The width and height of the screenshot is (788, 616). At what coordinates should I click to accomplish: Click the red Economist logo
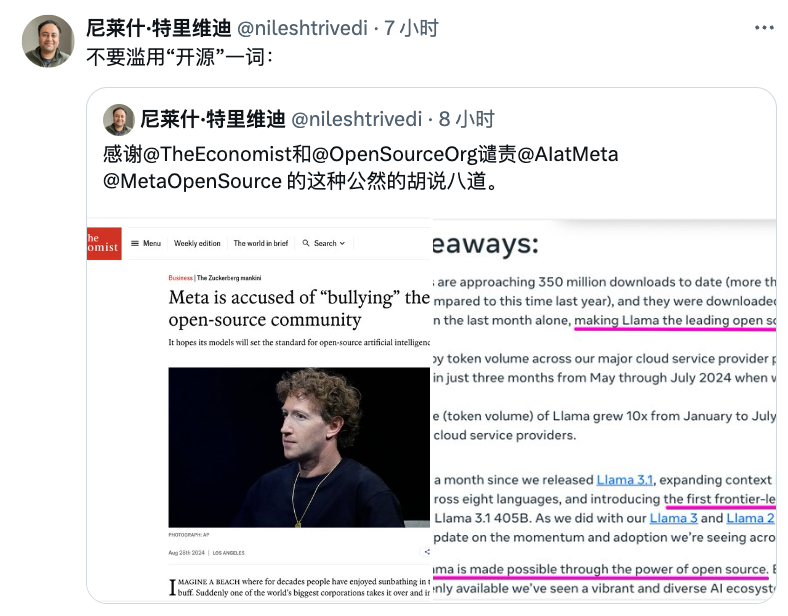pos(104,243)
